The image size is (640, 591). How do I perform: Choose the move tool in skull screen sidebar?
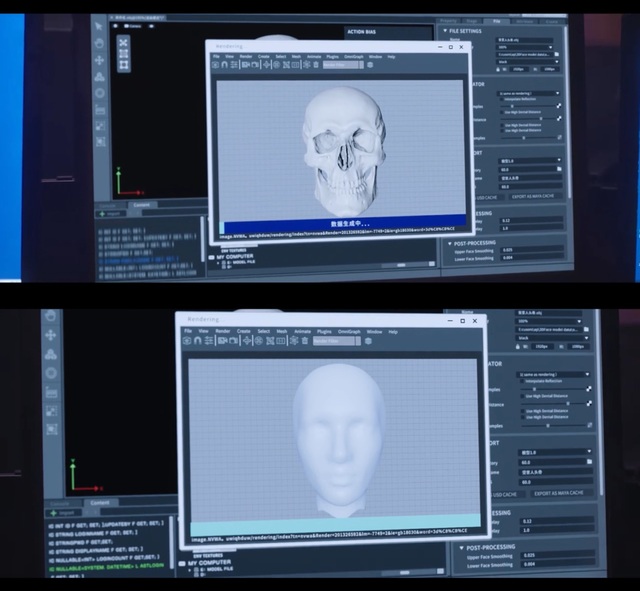coord(100,60)
